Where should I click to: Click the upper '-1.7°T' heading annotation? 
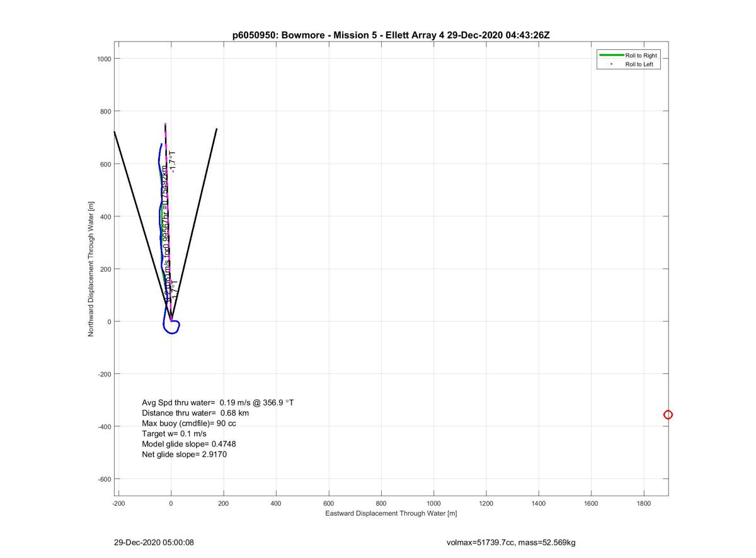pos(173,162)
